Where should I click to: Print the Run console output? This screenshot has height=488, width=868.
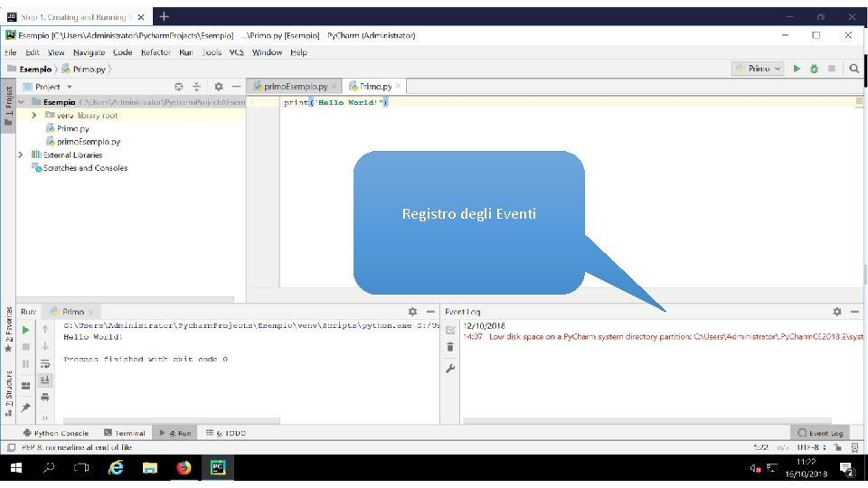tap(45, 398)
